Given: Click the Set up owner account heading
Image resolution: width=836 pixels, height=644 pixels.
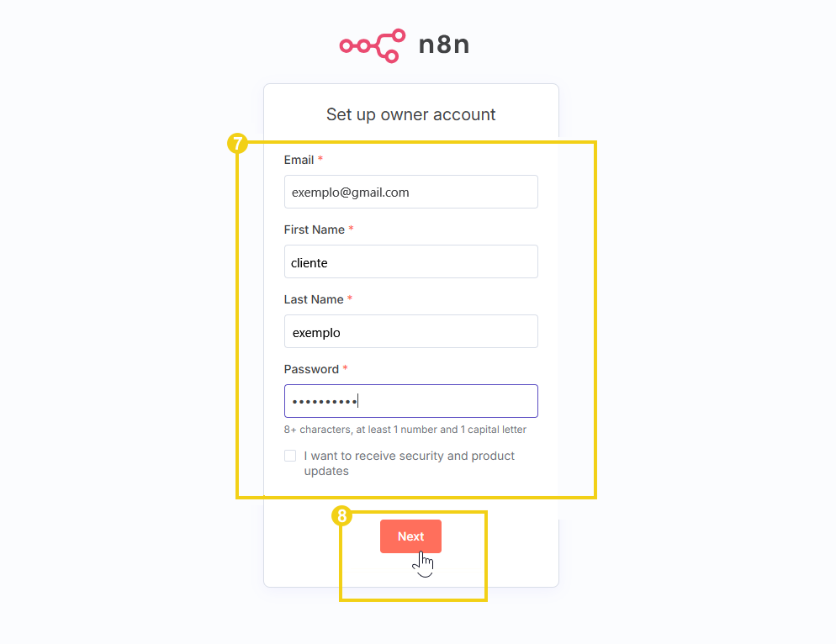Looking at the screenshot, I should pos(410,113).
